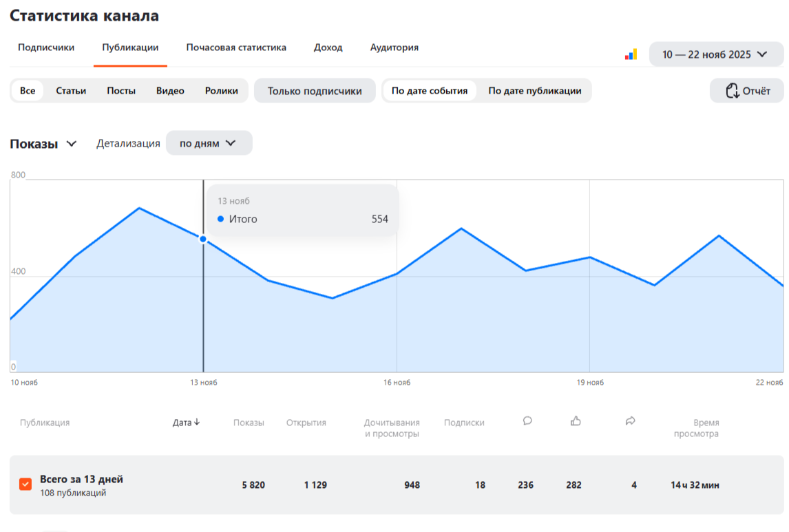789x532 pixels.
Task: Click the subscriptions value 18
Action: pos(481,485)
